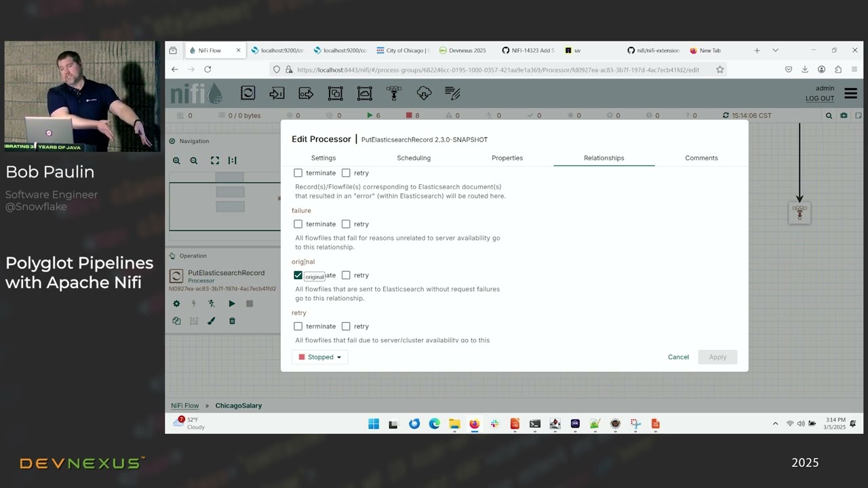Switch to the Settings tab
This screenshot has height=488, width=868.
coord(323,158)
